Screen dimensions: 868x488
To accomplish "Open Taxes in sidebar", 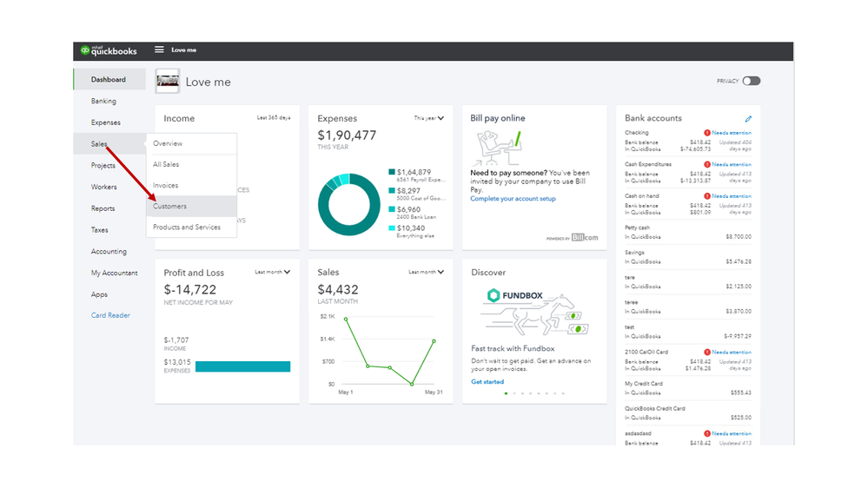I will 100,229.
